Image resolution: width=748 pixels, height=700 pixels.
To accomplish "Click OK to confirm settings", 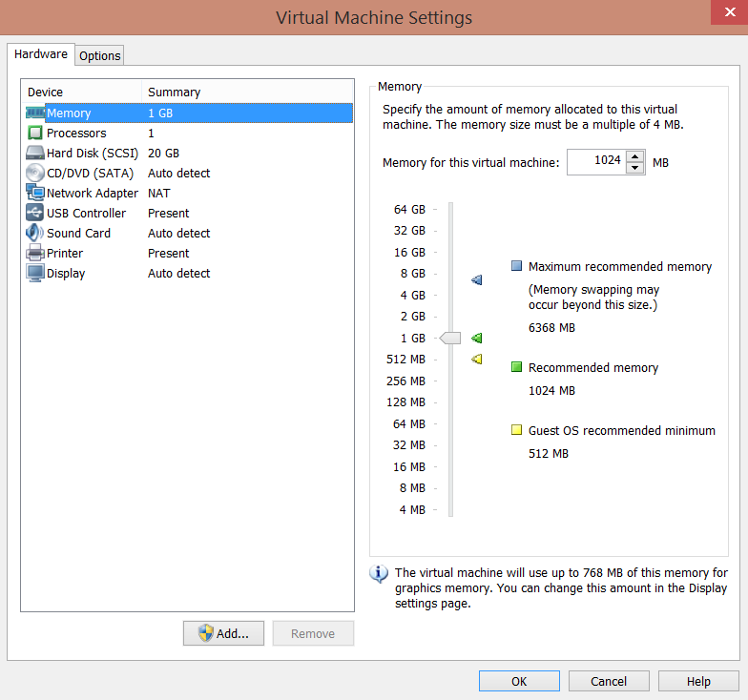I will pyautogui.click(x=519, y=681).
